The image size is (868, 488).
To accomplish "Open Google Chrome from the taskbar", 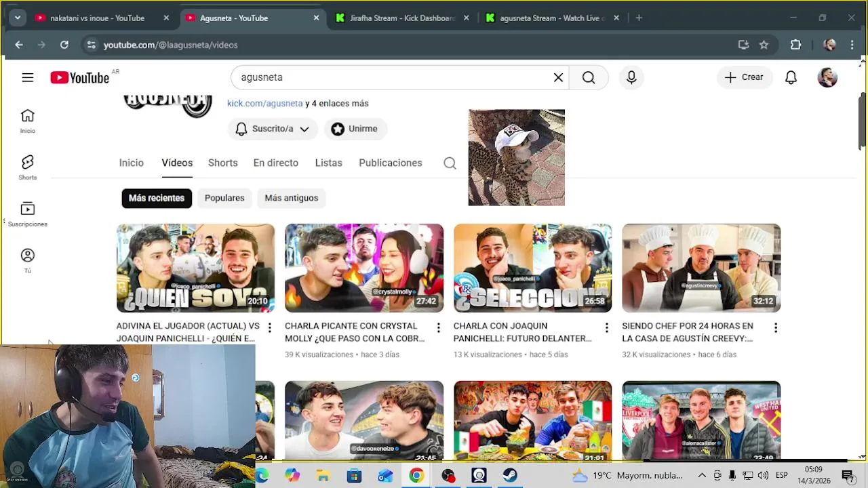I will click(416, 476).
